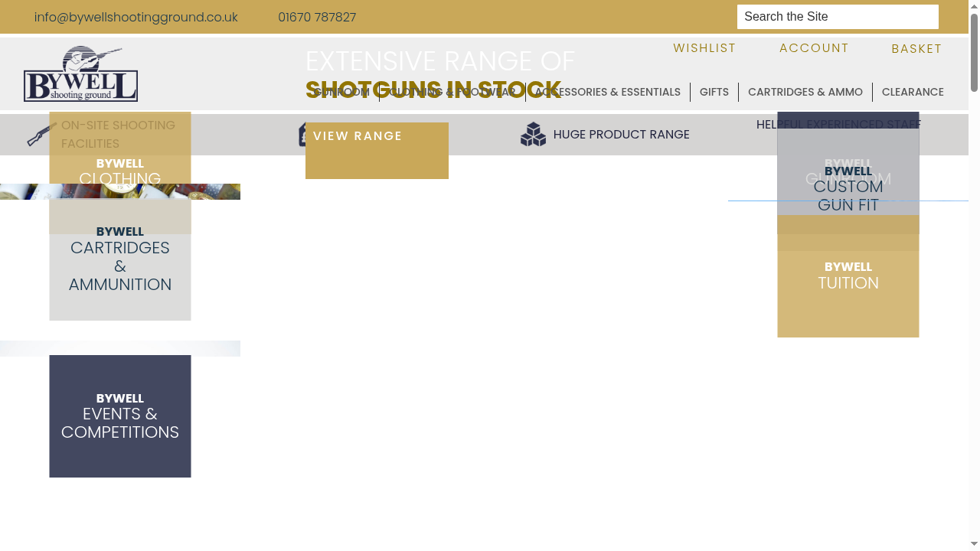Click the vertical scrollbar thumb

[974, 52]
